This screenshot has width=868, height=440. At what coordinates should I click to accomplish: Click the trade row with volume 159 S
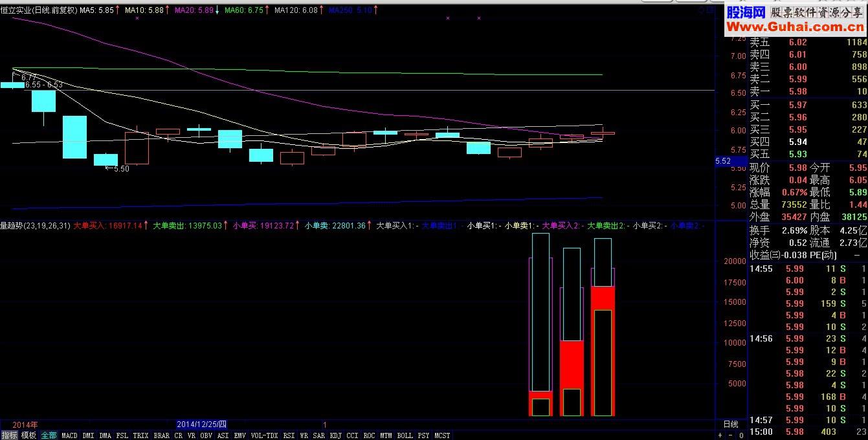point(808,303)
